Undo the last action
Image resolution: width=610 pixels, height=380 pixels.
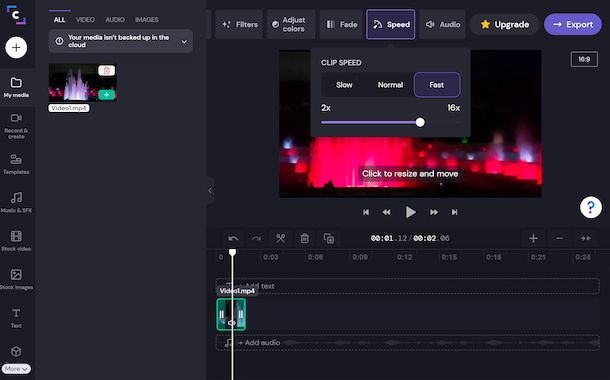pos(233,238)
